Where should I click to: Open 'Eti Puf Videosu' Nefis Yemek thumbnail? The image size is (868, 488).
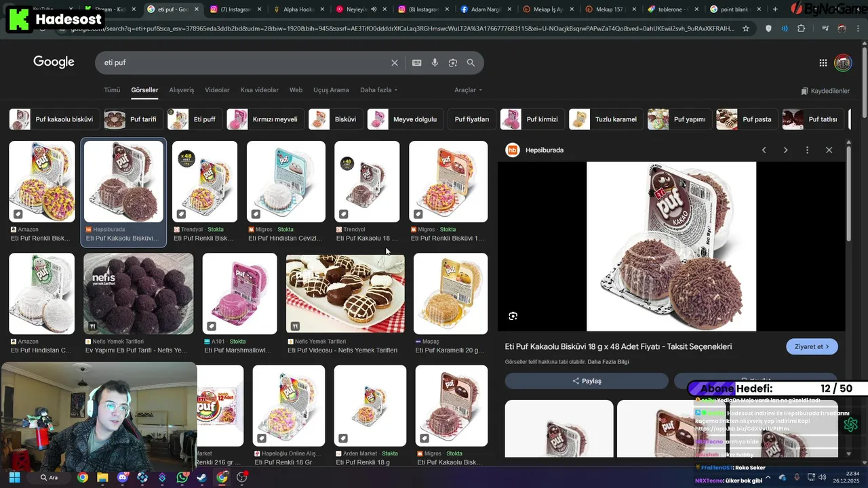coord(345,293)
